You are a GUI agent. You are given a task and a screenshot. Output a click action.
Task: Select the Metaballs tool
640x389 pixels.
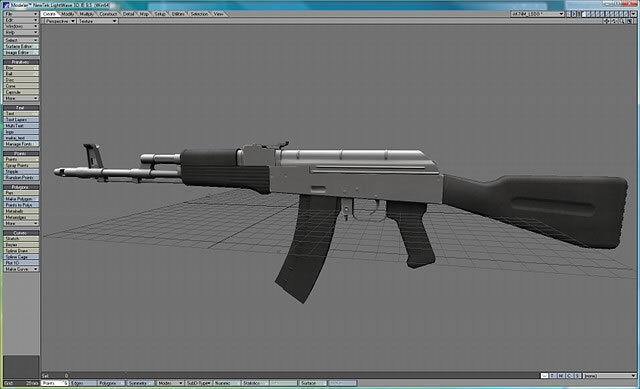21,211
